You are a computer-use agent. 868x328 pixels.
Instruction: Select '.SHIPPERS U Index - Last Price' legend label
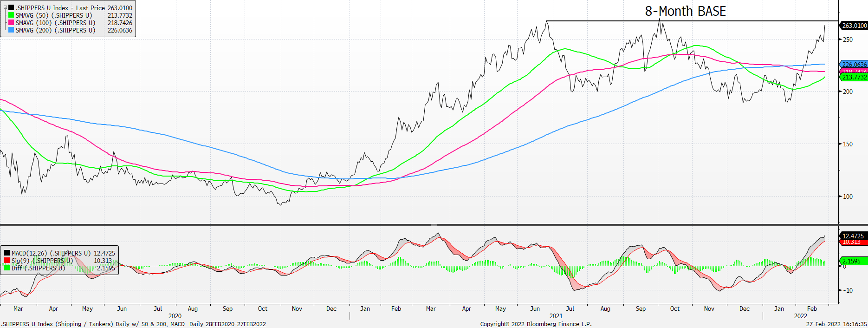pos(60,8)
